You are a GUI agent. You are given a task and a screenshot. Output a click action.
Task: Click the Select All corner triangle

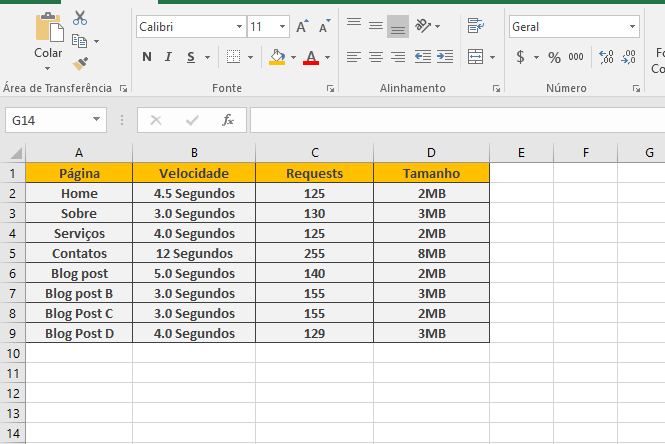tap(15, 153)
